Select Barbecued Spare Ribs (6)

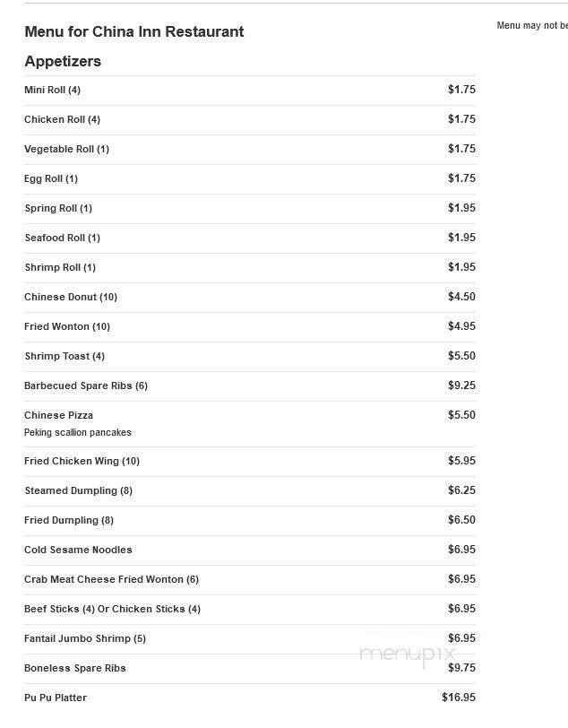[x=86, y=386]
